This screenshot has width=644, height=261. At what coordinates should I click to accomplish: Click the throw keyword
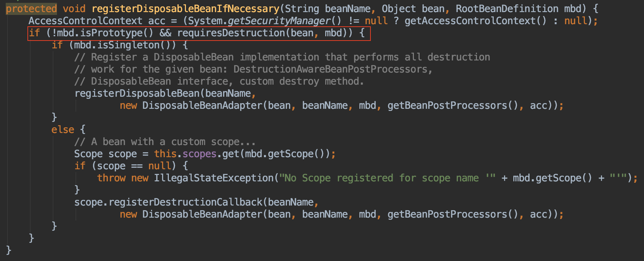tap(111, 178)
